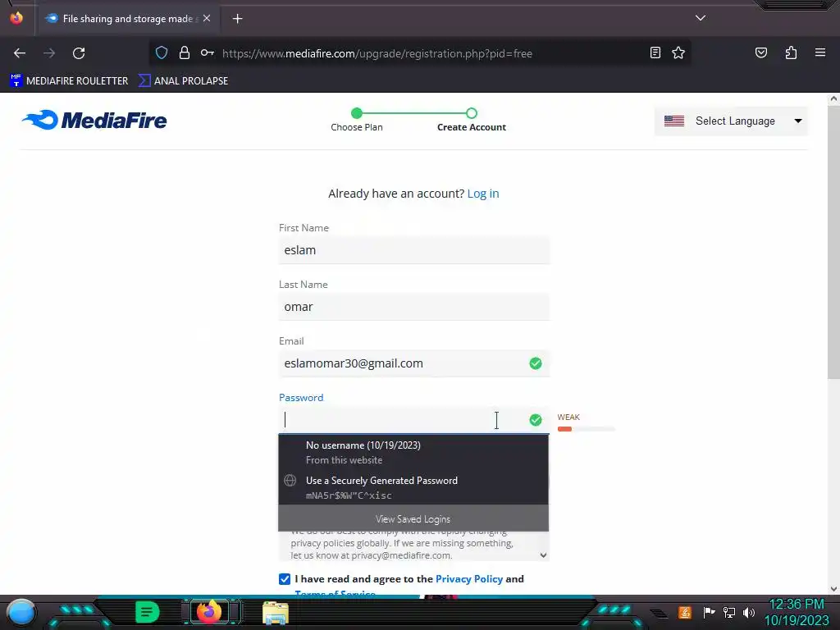Open the clock and date panel
The width and height of the screenshot is (840, 630).
click(x=797, y=612)
